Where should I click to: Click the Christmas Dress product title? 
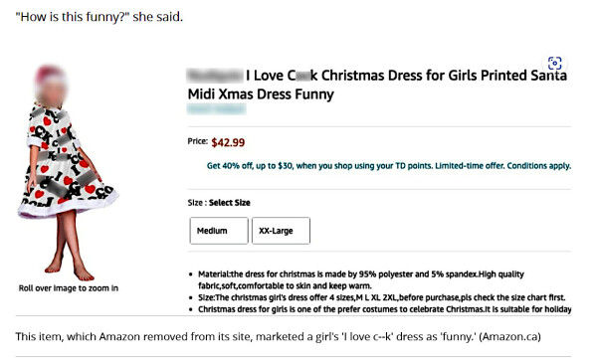[x=377, y=85]
